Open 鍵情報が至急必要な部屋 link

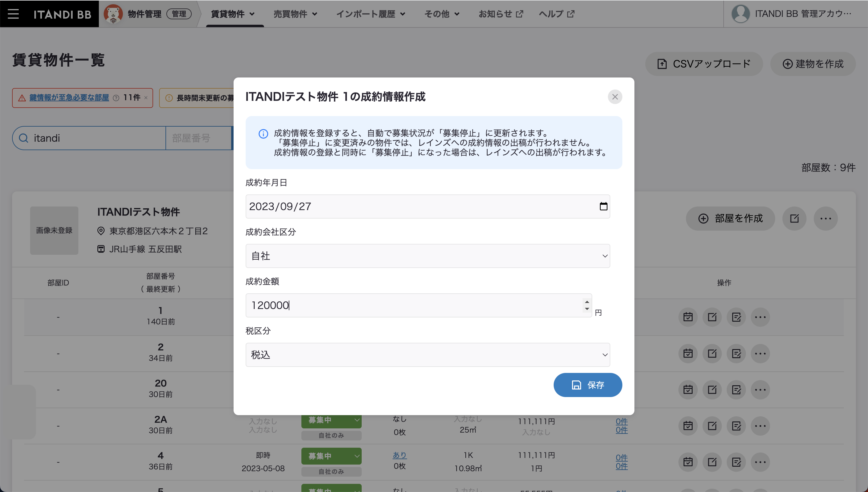[69, 98]
